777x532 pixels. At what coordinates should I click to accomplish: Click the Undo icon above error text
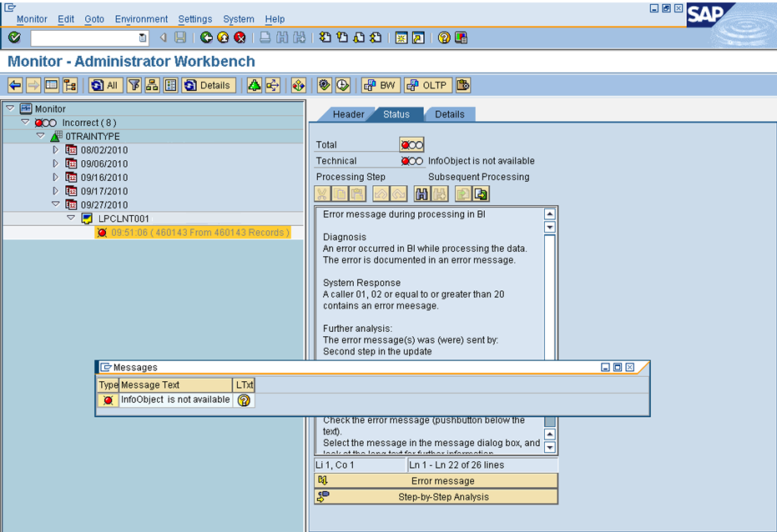(381, 194)
